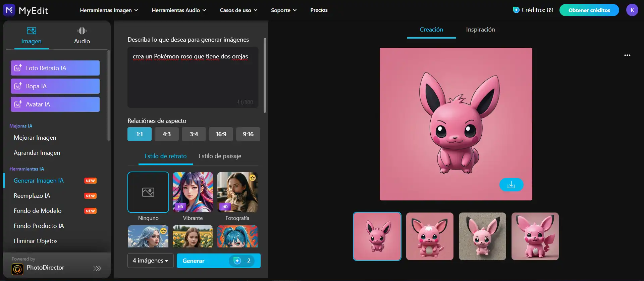Viewport: 644px width, 281px height.
Task: Open Herramientas Audio dropdown menu
Action: tap(179, 10)
